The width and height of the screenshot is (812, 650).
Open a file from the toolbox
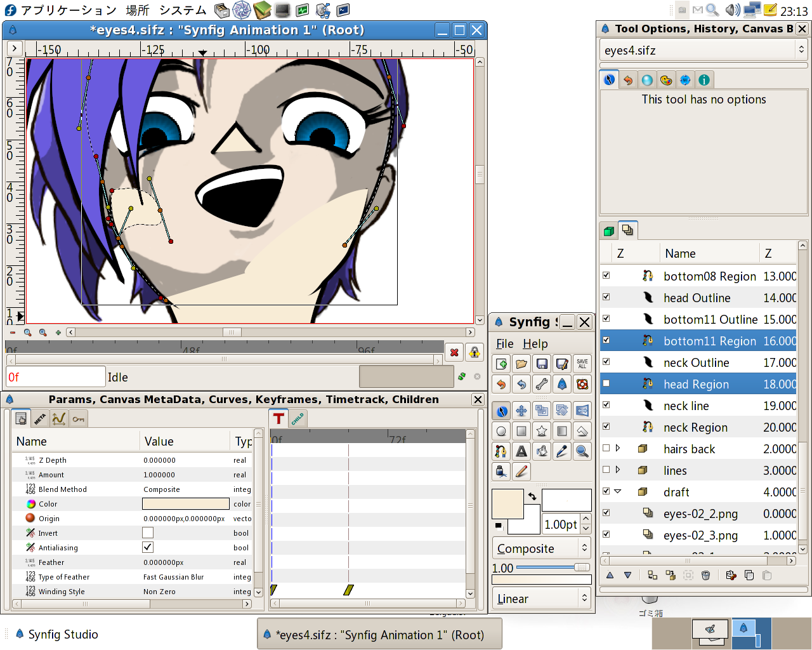pos(521,364)
